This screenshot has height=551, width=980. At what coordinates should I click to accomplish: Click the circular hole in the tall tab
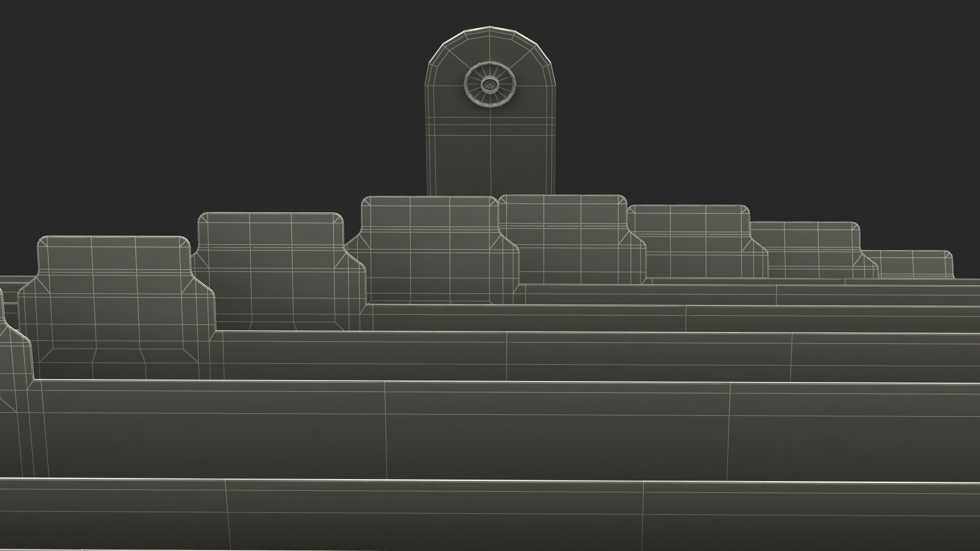click(x=490, y=84)
